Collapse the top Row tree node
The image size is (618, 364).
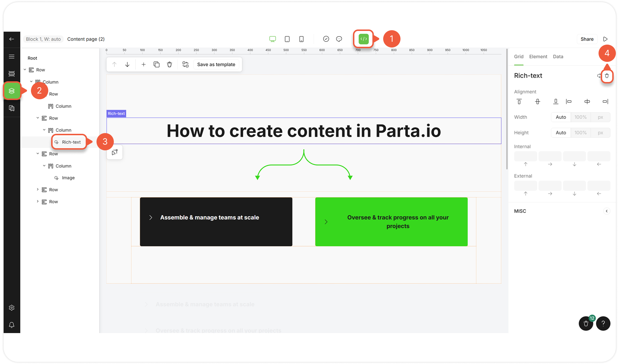coord(25,70)
